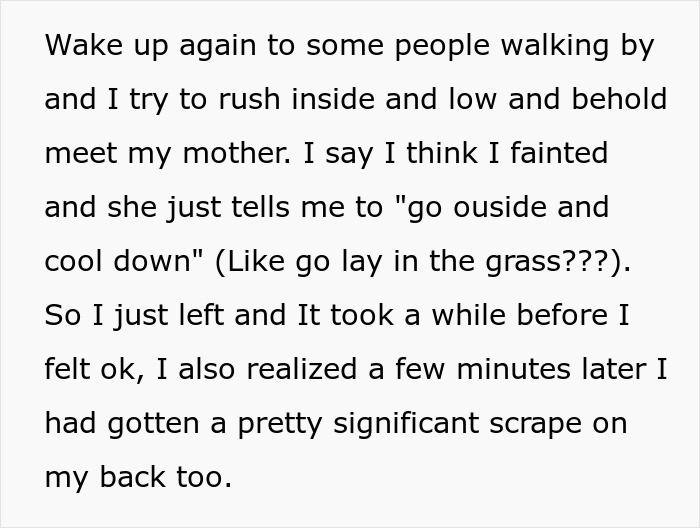The image size is (700, 528).
Task: Click the words "cool down" in quotes
Action: [x=118, y=261]
